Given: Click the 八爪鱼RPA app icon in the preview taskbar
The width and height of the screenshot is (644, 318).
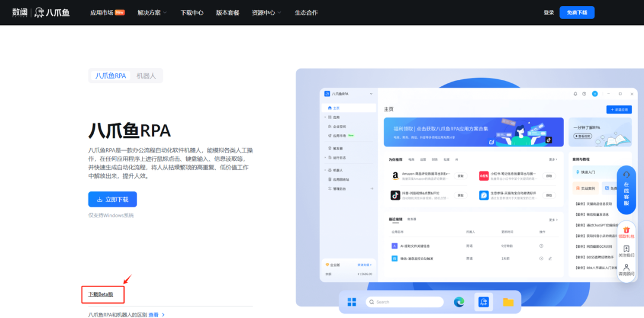Looking at the screenshot, I should coord(484,302).
